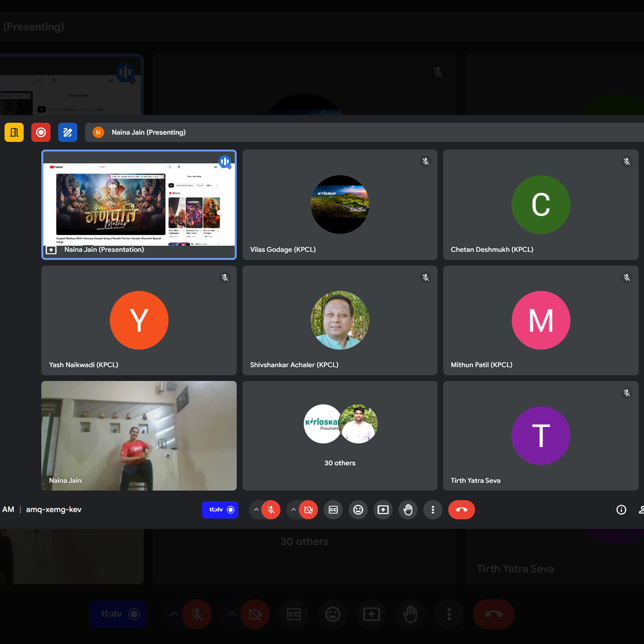Screen dimensions: 644x644
Task: Open the blue annotation pencil tool
Action: click(67, 132)
